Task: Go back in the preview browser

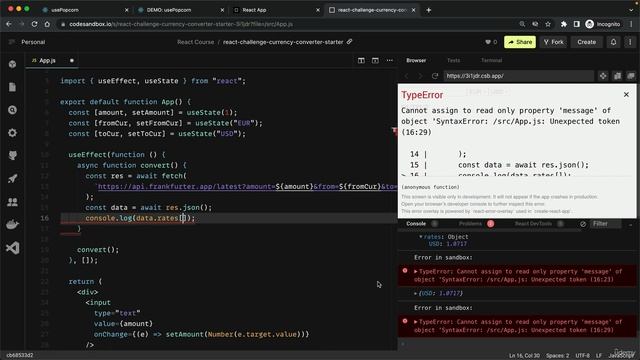Action: [407, 76]
